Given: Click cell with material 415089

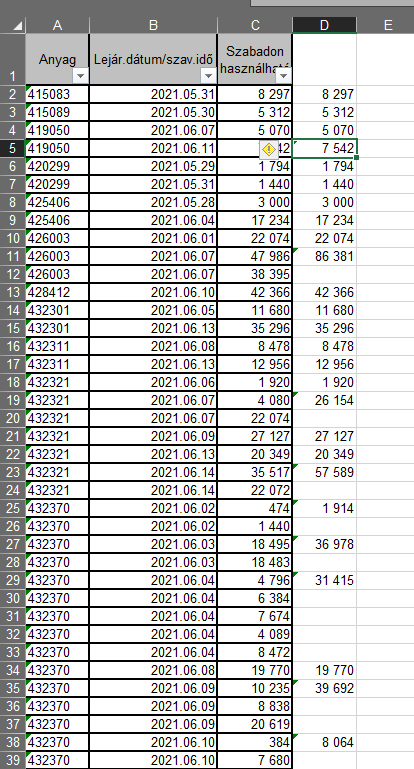Looking at the screenshot, I should coord(57,112).
